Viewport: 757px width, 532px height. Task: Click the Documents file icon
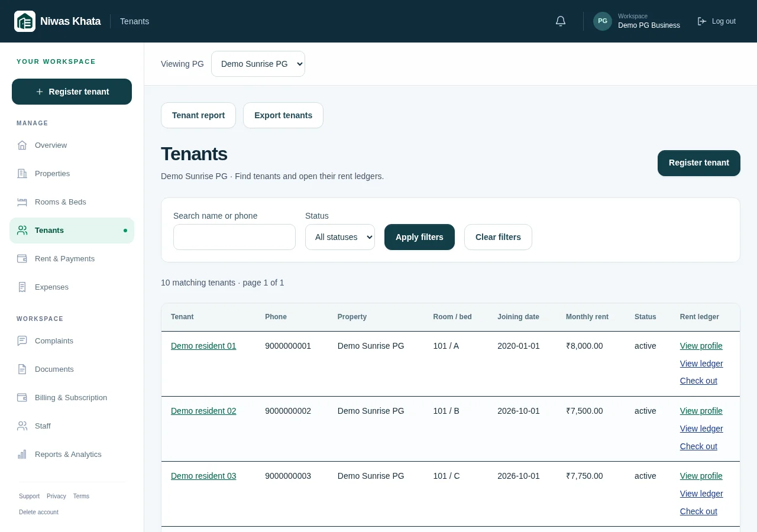[22, 369]
